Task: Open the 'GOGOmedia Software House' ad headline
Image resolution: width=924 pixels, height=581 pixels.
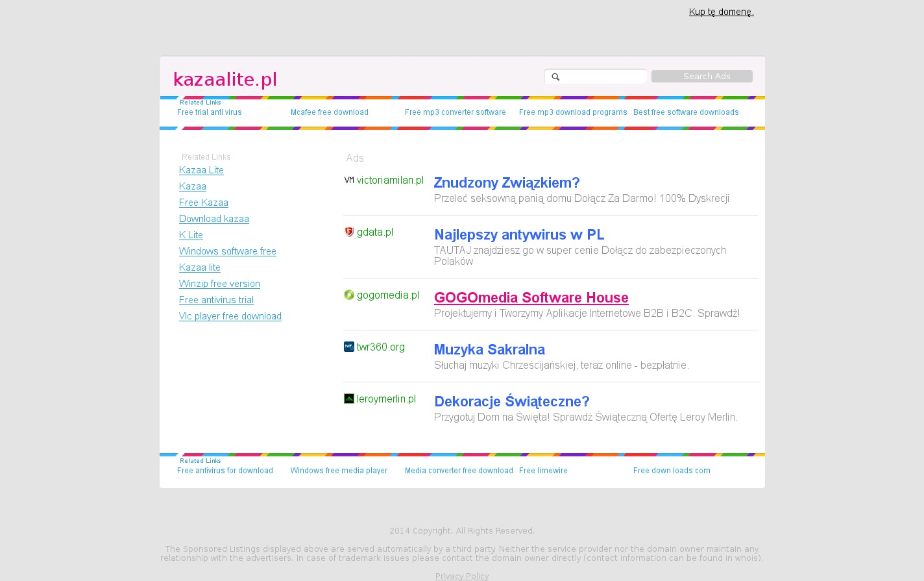Action: [531, 298]
